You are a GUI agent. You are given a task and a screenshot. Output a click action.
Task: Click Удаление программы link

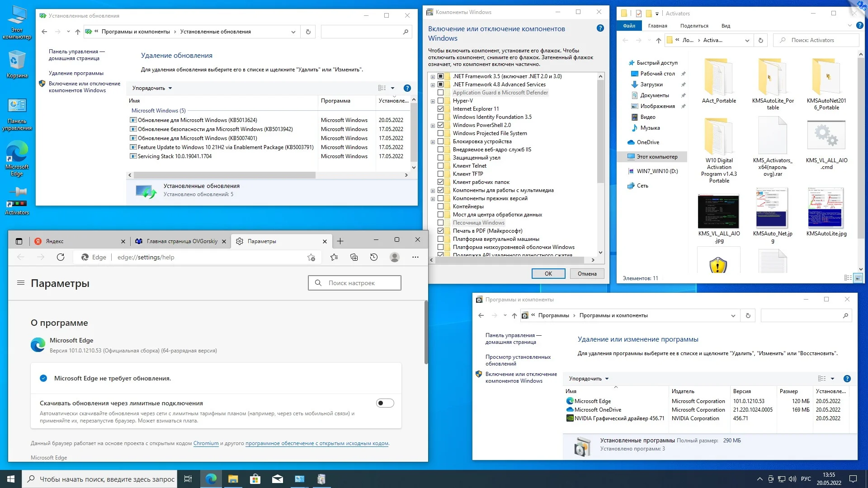[x=76, y=73]
